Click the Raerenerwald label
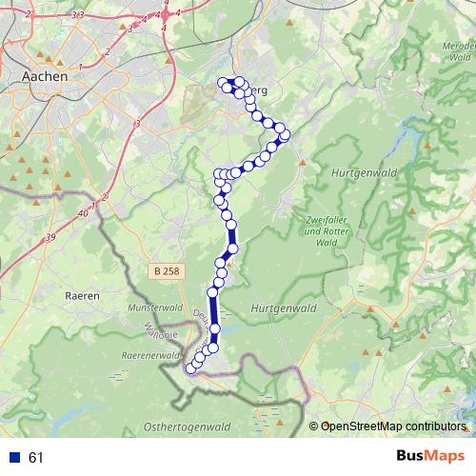 coord(150,356)
